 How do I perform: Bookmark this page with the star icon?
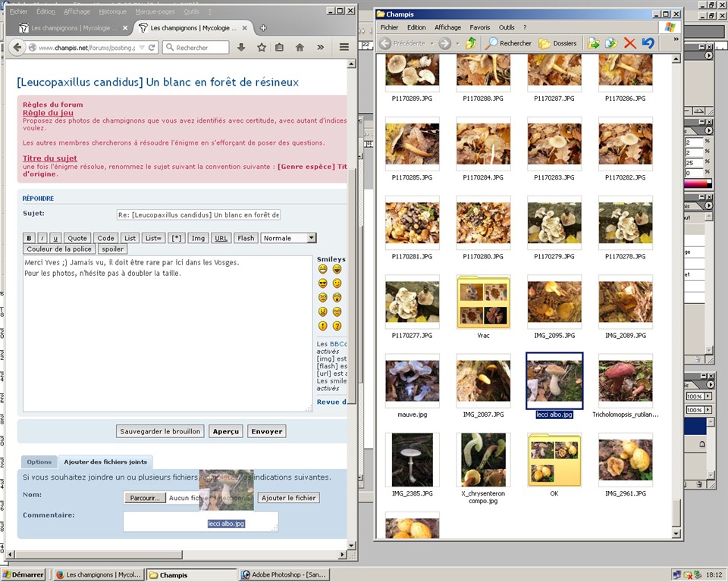tap(261, 47)
